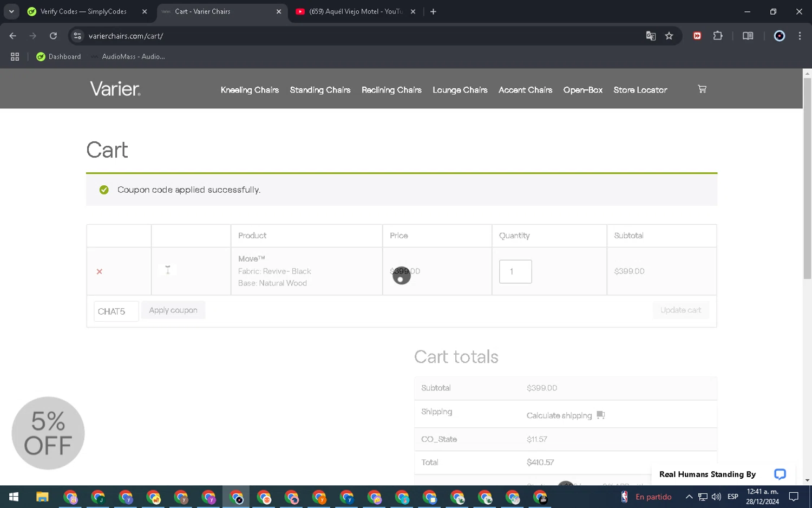This screenshot has height=508, width=812.
Task: Select the Cart - Varier Chairs tab
Action: coord(223,11)
